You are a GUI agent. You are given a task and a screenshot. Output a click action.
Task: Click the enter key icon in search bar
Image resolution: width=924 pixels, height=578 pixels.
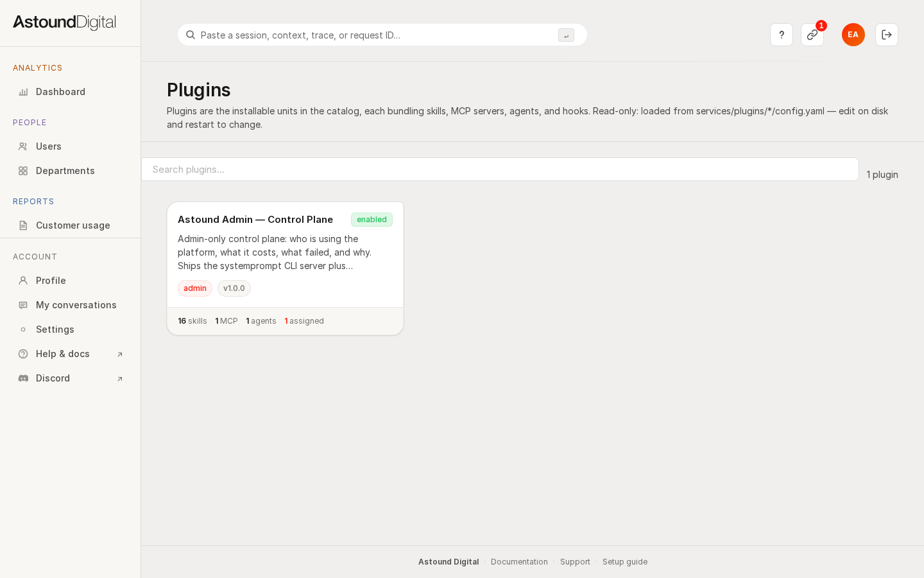[566, 35]
